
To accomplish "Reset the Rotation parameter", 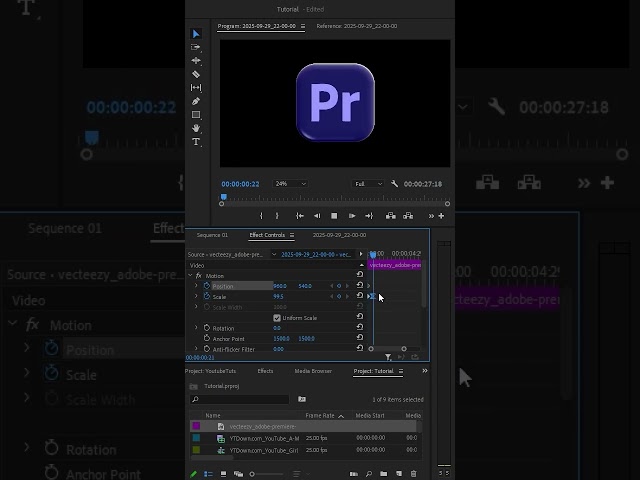I will pos(360,327).
